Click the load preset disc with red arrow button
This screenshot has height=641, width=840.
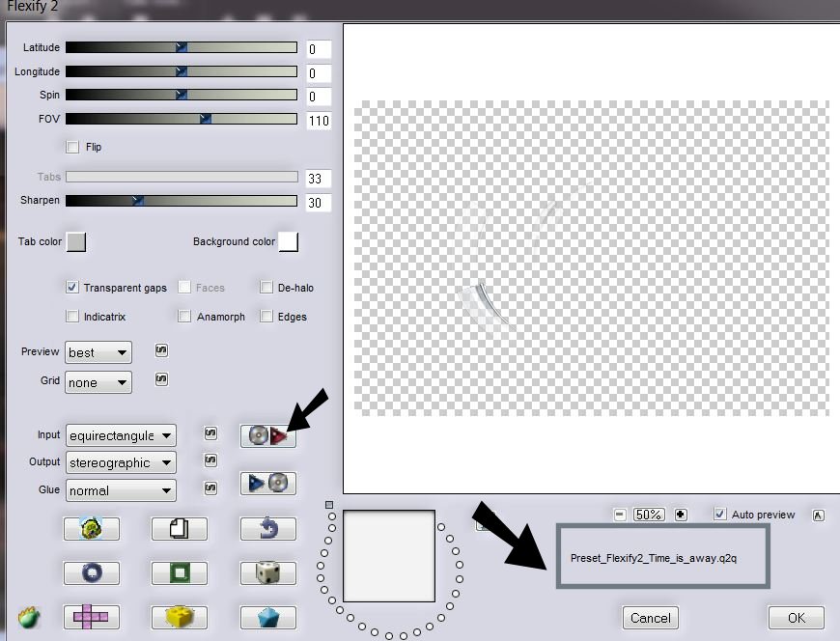pos(267,435)
